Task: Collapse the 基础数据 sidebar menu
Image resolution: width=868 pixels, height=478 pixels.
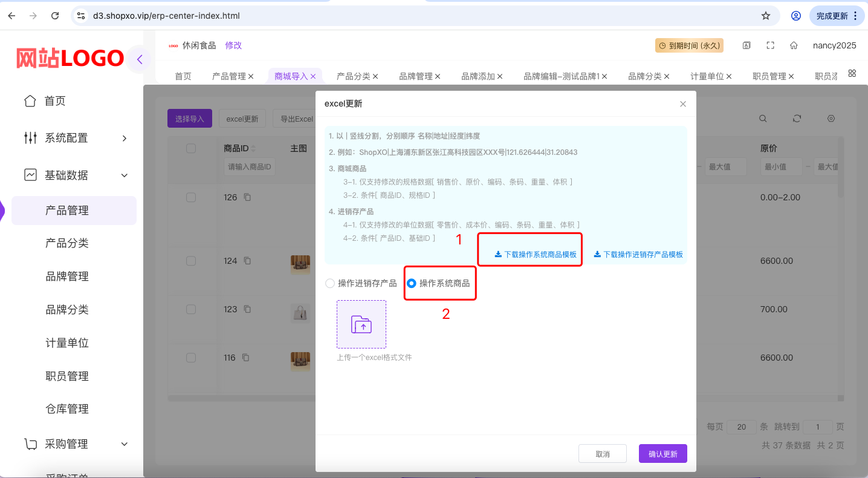Action: coord(75,175)
